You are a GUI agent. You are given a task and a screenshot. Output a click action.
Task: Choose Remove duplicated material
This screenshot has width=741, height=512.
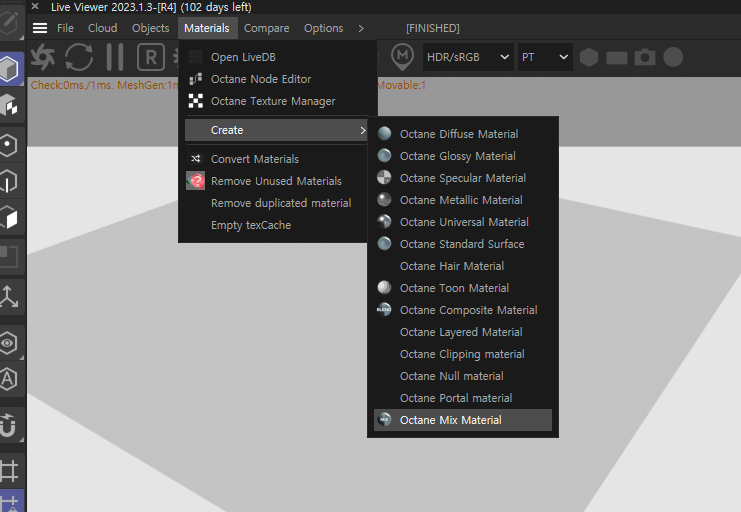[x=277, y=203]
